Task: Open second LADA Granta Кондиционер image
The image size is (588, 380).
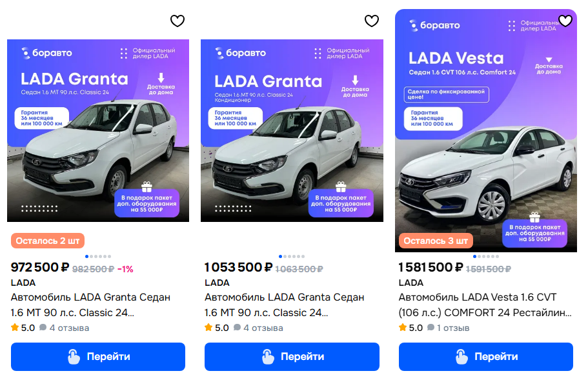Action: [292, 130]
